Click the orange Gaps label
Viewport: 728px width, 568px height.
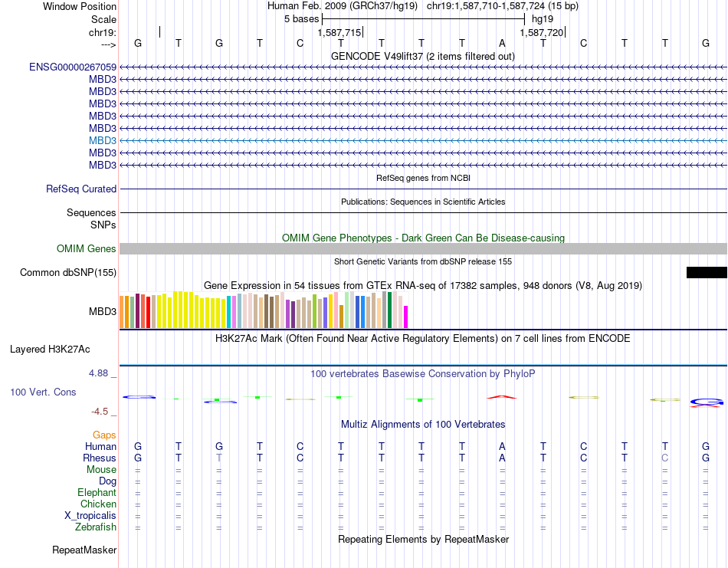point(104,435)
